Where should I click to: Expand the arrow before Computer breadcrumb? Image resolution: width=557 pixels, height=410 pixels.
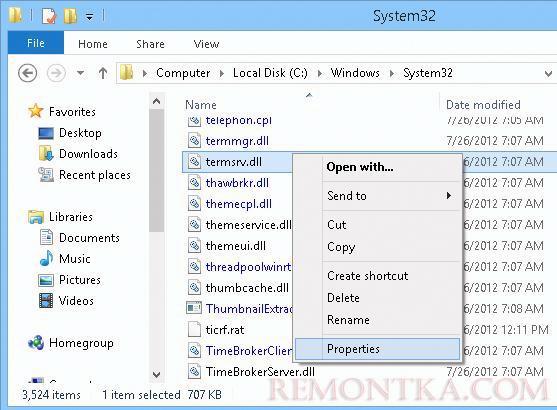click(x=145, y=74)
